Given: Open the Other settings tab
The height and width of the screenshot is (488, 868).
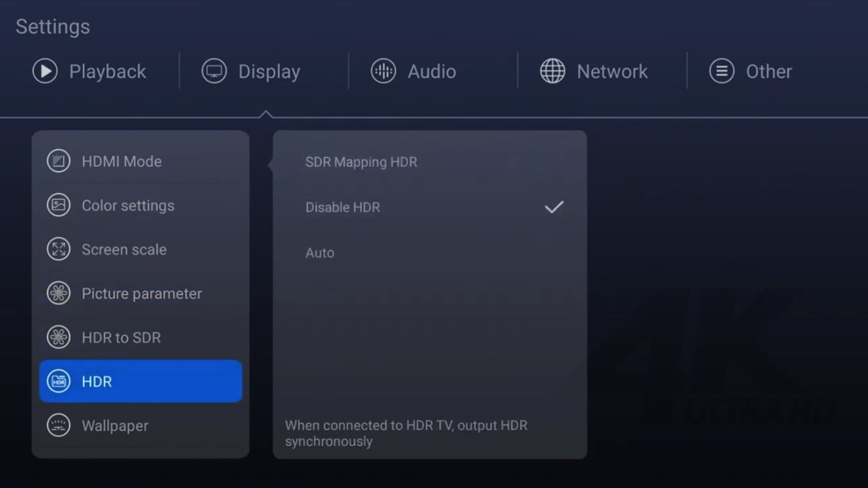Looking at the screenshot, I should pyautogui.click(x=751, y=71).
